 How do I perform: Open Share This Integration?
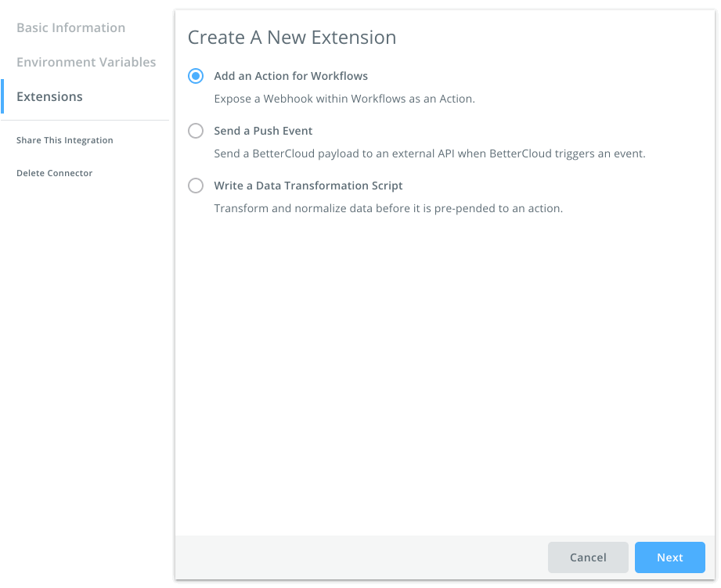pos(65,140)
